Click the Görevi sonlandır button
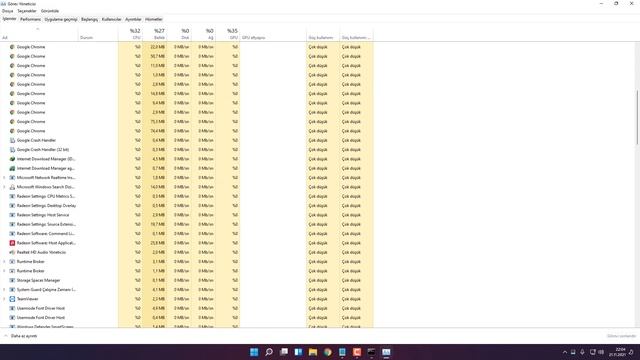 tap(621, 336)
